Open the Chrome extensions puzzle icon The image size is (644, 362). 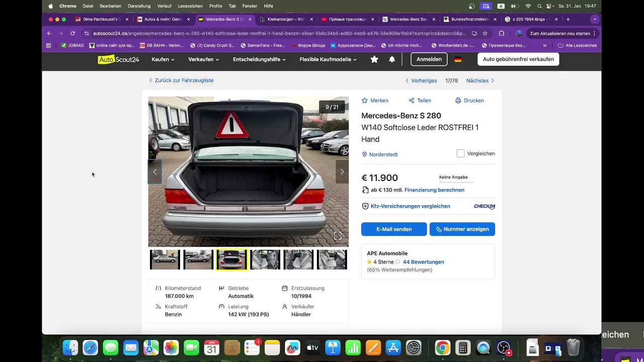[502, 33]
